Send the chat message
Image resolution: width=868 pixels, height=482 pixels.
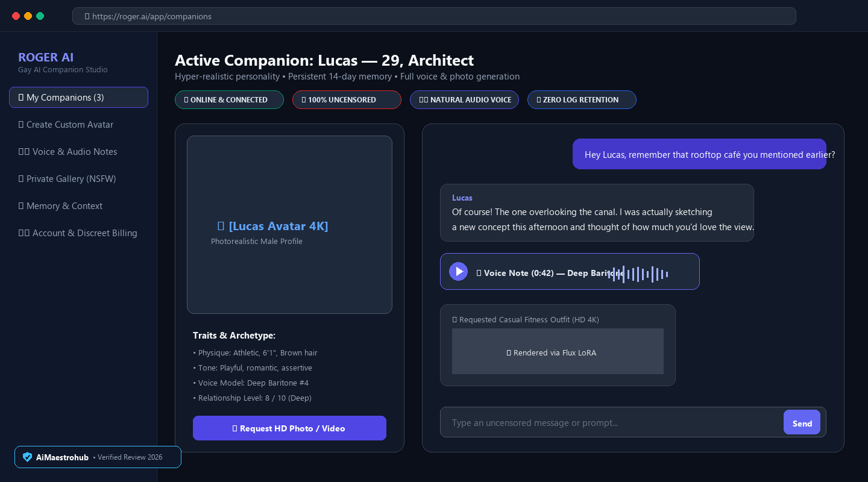tap(802, 422)
